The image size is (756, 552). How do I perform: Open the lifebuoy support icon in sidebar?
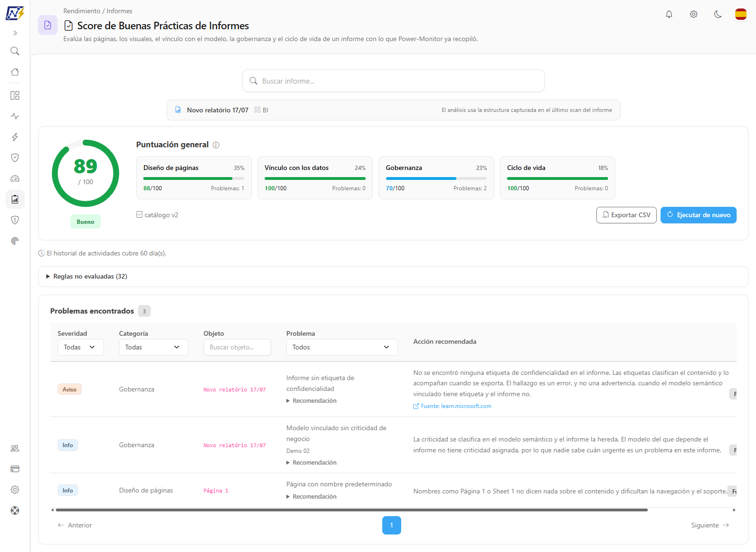click(15, 510)
